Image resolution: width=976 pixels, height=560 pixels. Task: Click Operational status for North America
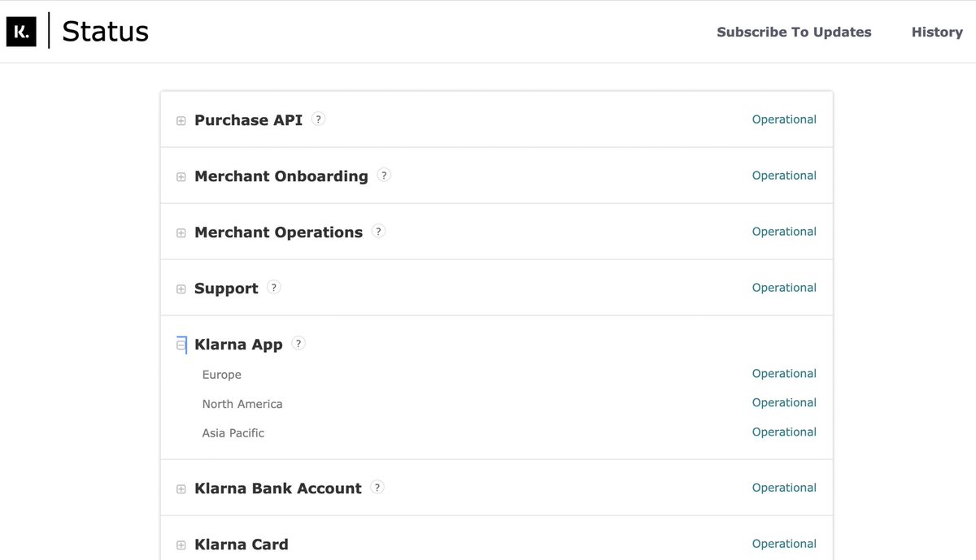(x=784, y=403)
